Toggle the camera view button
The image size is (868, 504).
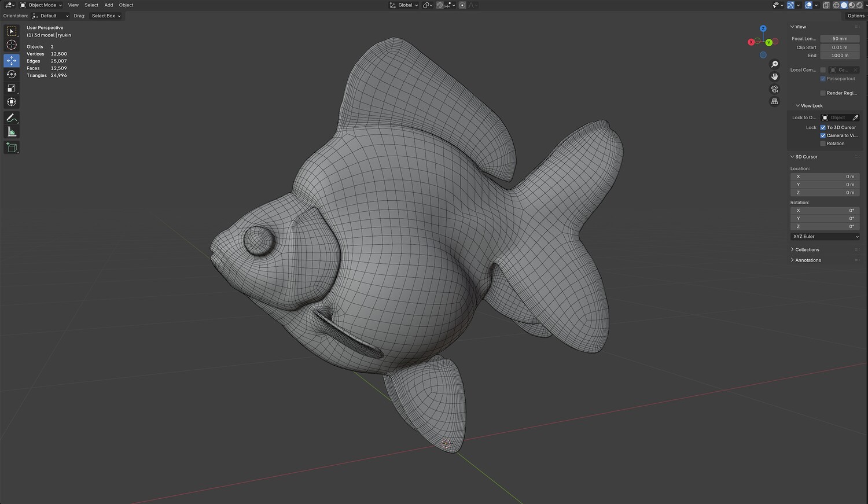(775, 89)
